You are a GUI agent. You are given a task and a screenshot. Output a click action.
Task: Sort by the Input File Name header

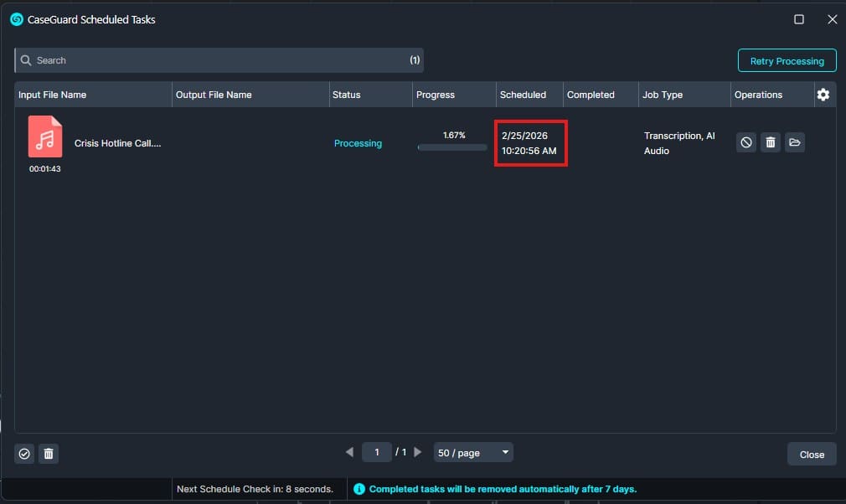point(53,95)
